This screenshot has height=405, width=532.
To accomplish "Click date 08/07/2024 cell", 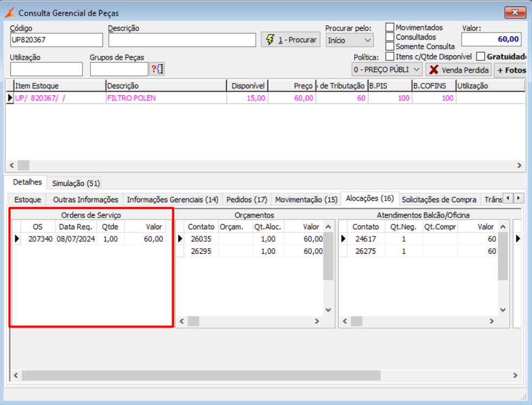I will (x=76, y=239).
